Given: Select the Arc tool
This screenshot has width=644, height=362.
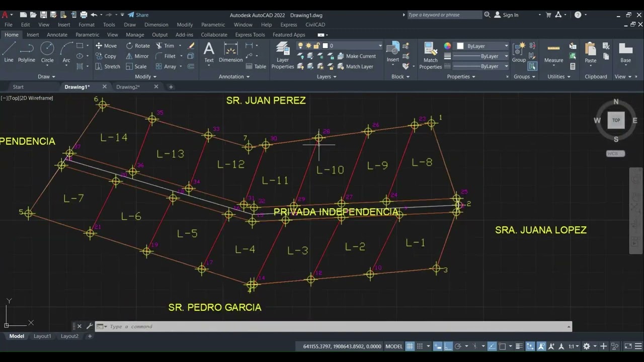Looking at the screenshot, I should point(66,52).
